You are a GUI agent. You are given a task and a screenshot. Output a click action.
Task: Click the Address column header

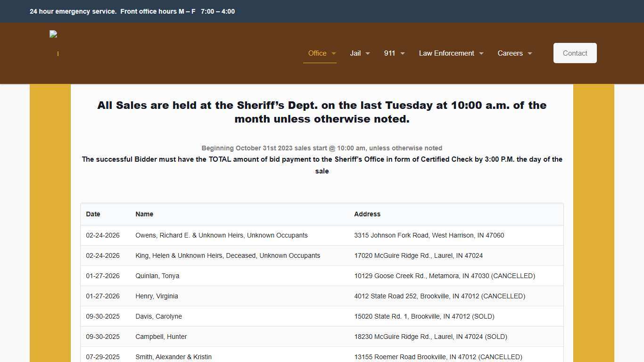coord(367,214)
